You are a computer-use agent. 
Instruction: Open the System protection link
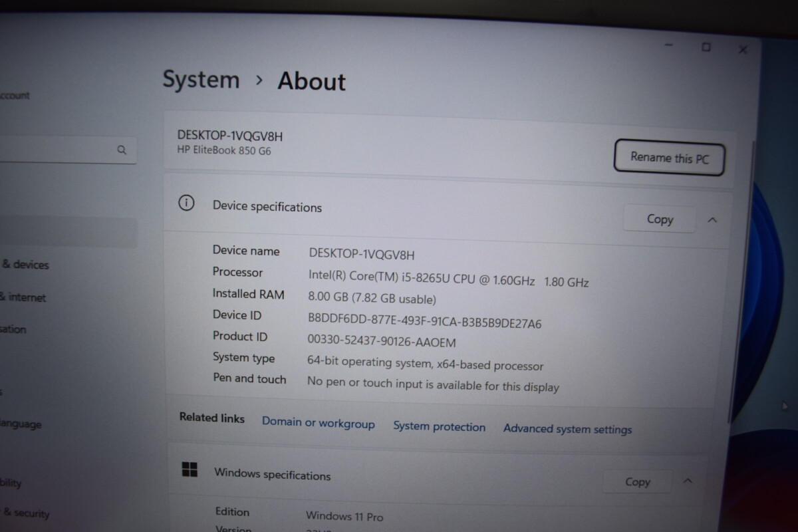439,426
